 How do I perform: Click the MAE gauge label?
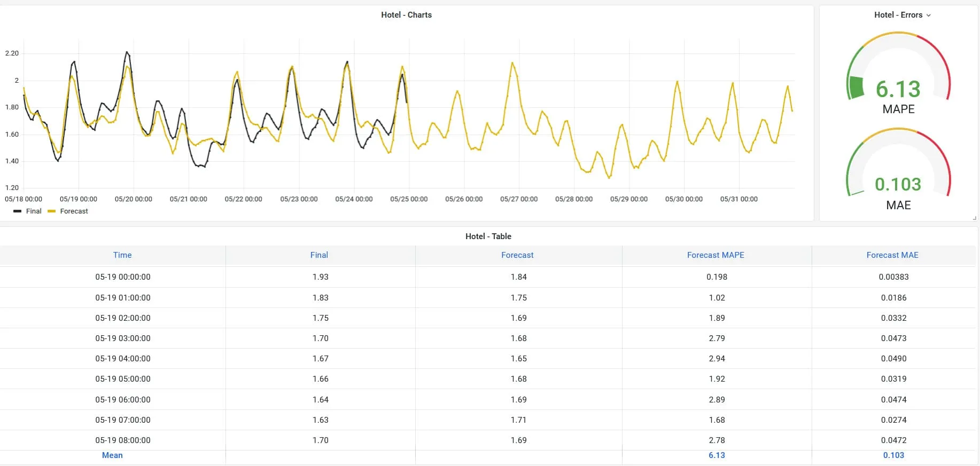pyautogui.click(x=898, y=206)
